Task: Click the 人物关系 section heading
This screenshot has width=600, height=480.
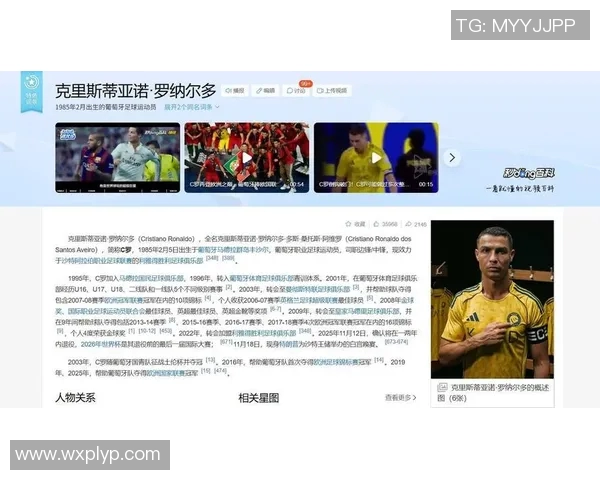Action: 75,398
